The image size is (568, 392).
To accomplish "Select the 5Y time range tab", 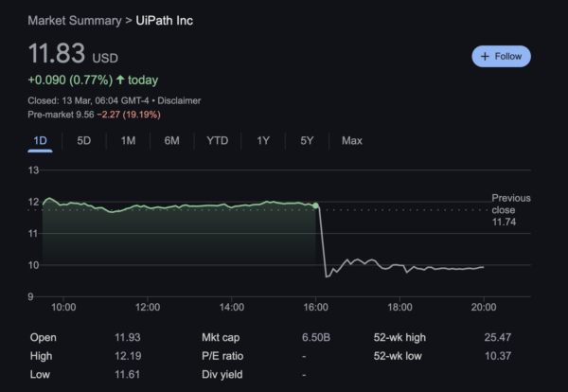I will pos(307,141).
